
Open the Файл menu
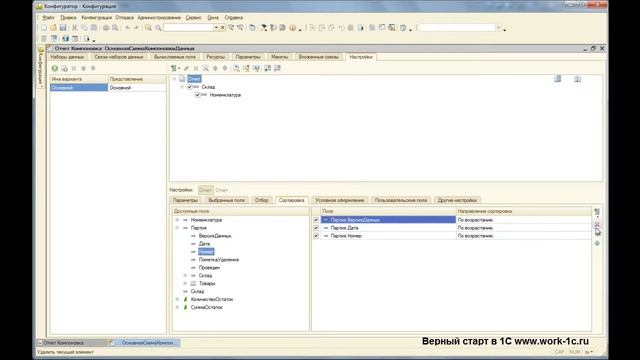(48, 18)
